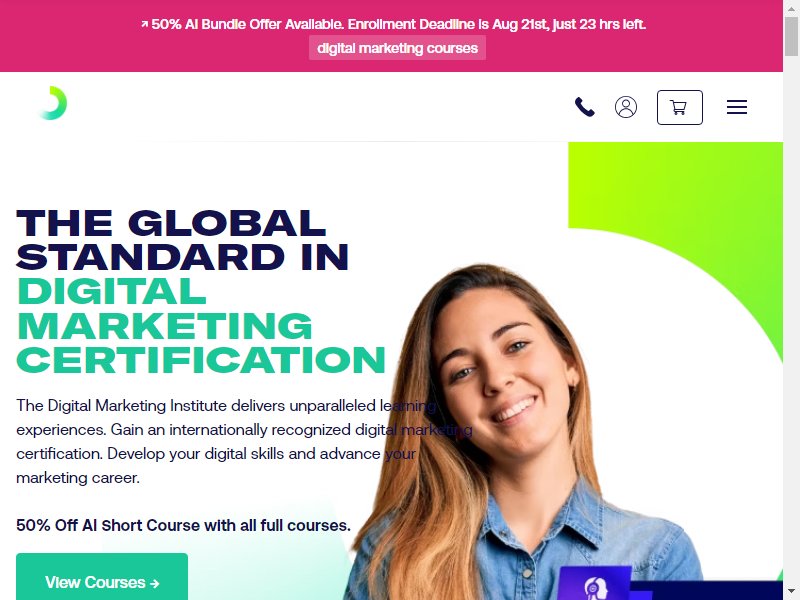Screen dimensions: 800x600
Task: Click the arrow icon before 50% AI Bundle
Action: (x=144, y=24)
